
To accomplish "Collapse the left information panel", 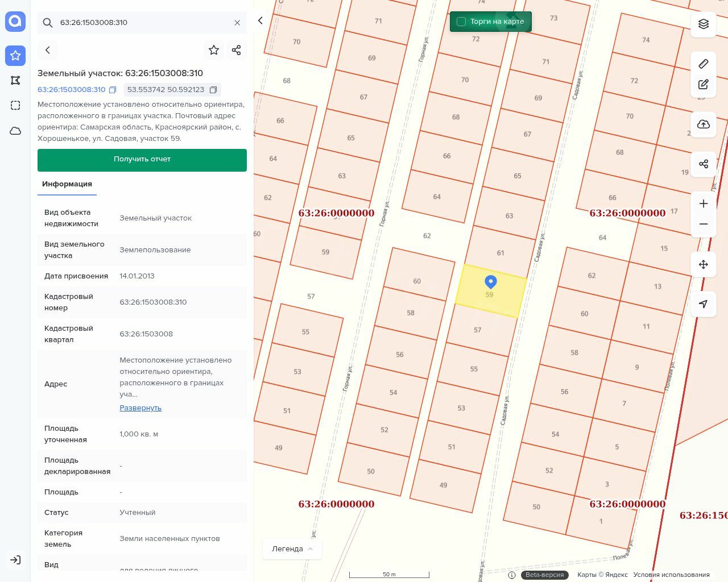I will 260,20.
